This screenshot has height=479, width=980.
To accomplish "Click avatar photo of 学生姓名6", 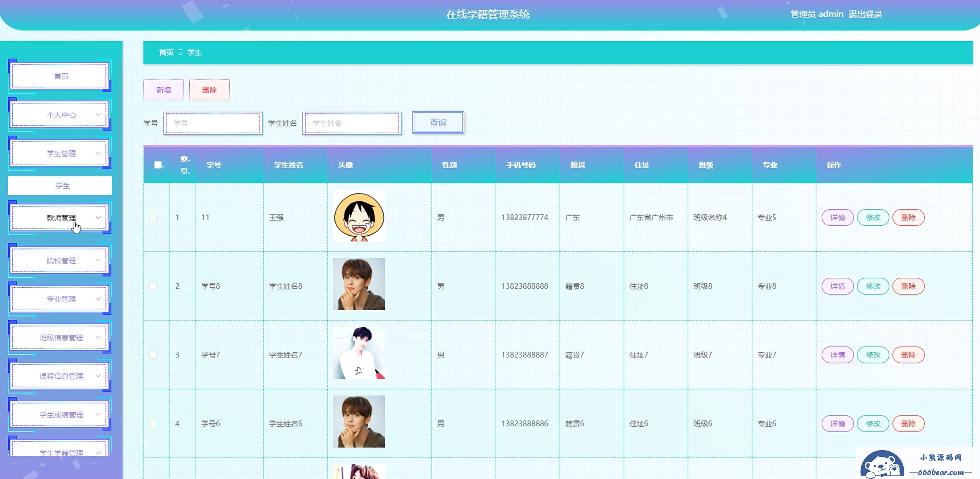I will tap(359, 422).
